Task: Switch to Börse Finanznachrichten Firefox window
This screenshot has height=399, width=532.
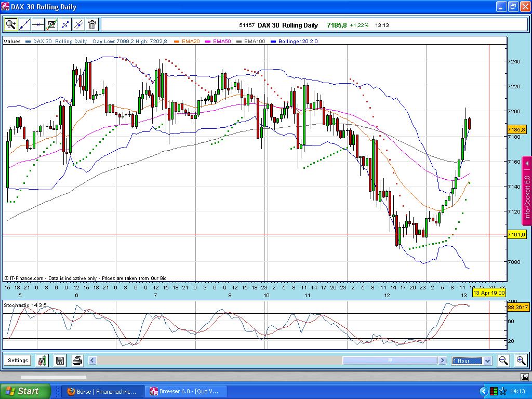Action: [103, 392]
